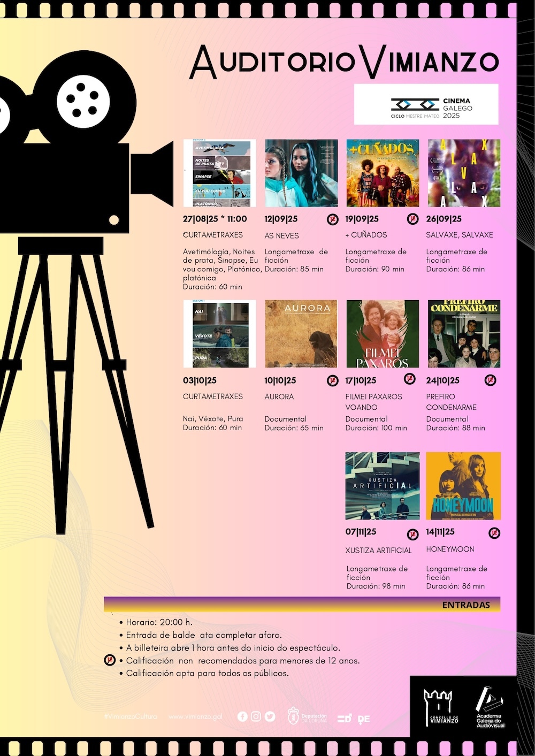Click the HONEYMOON title text

coord(450,549)
